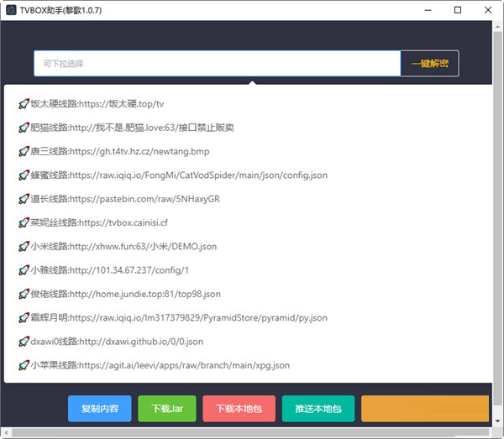The height and width of the screenshot is (439, 504).
Task: Click rocket icon beside 菜妮丝线路
Action: point(24,222)
